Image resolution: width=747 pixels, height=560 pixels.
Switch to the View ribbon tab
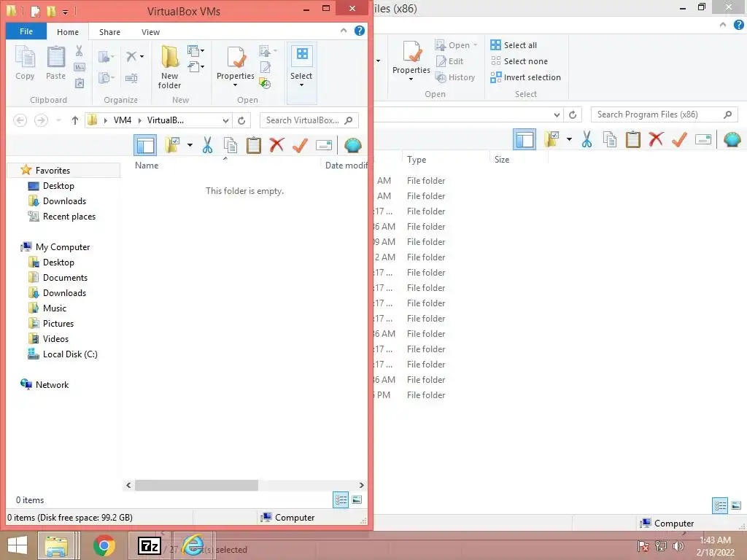click(x=150, y=32)
